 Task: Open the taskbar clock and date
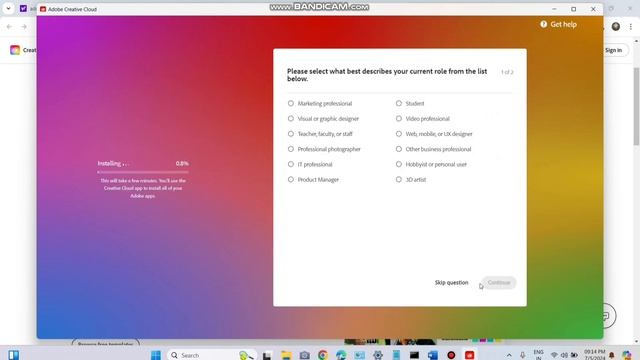click(x=595, y=354)
